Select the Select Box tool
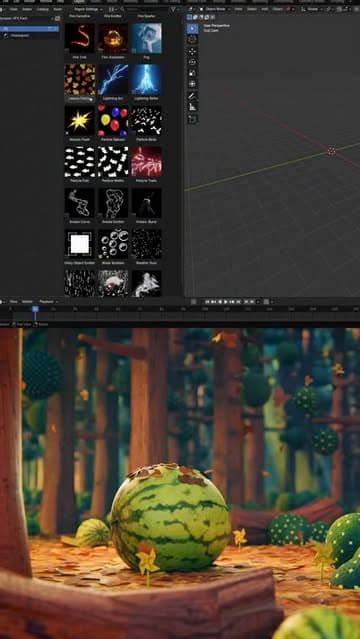 pyautogui.click(x=192, y=28)
